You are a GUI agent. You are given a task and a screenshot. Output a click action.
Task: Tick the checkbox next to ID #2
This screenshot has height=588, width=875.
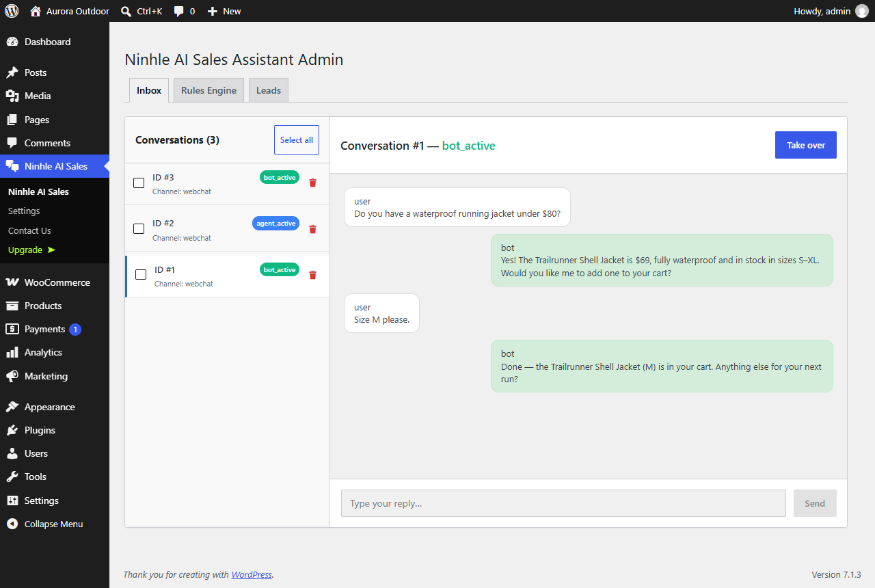139,229
